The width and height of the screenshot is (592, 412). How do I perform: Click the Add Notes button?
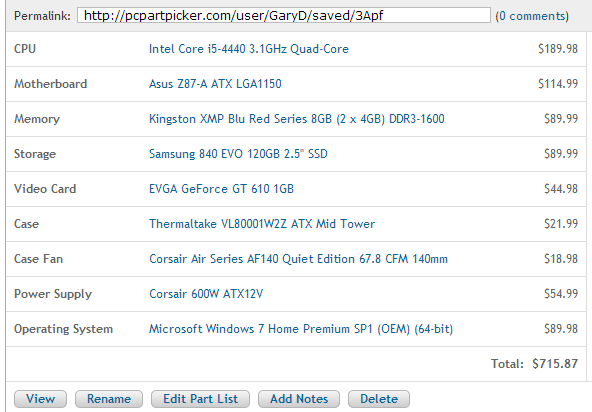tap(299, 399)
